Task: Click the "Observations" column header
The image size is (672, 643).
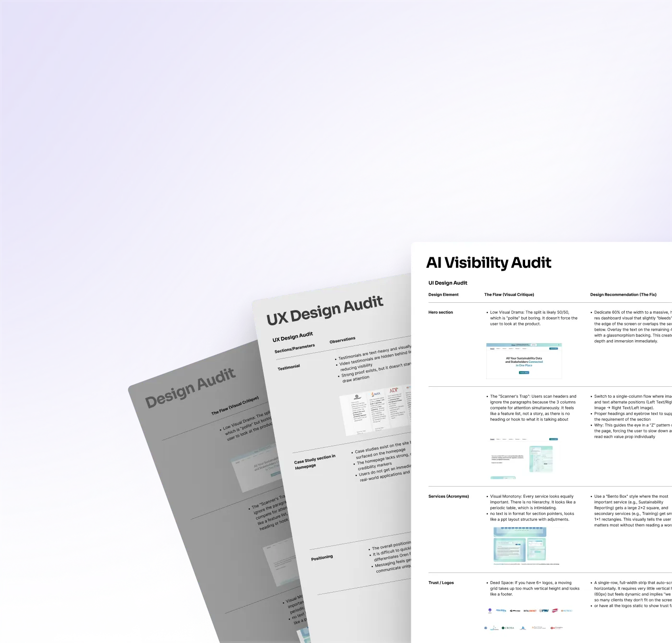Action: 343,340
